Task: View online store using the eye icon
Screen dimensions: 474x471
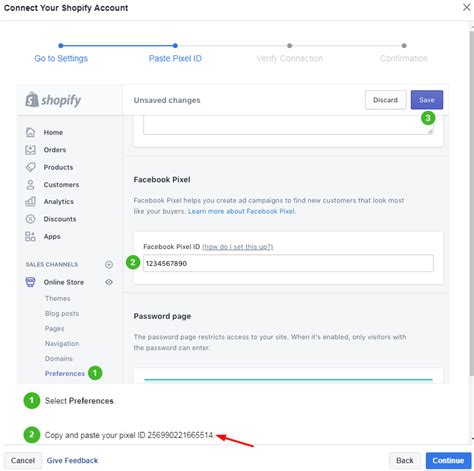Action: [109, 282]
